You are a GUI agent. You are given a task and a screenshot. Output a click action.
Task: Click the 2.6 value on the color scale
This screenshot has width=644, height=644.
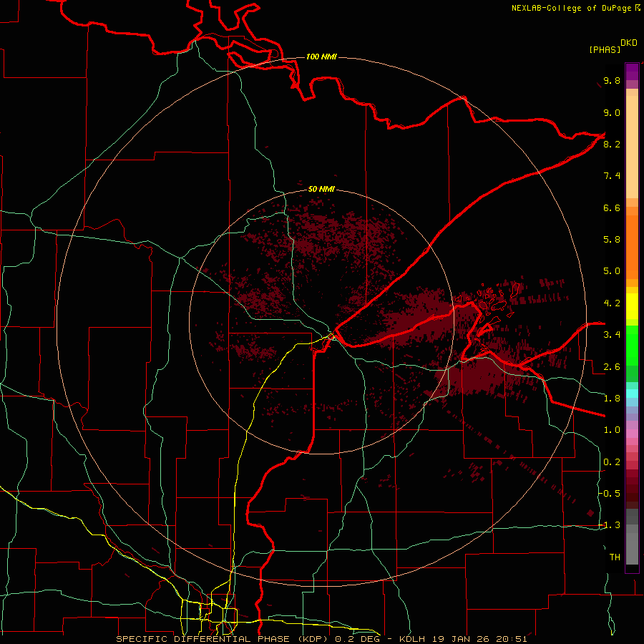(x=612, y=367)
